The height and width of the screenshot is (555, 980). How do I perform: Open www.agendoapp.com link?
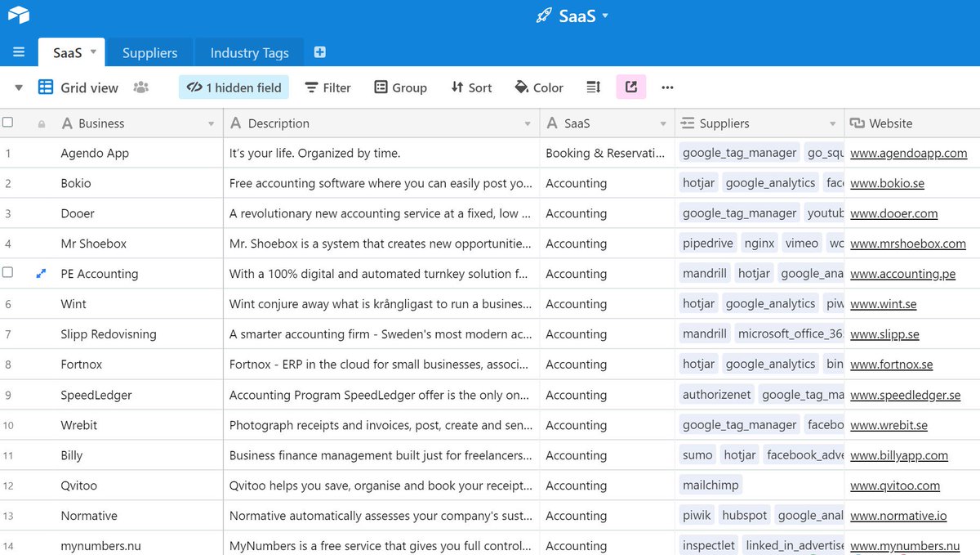point(908,153)
